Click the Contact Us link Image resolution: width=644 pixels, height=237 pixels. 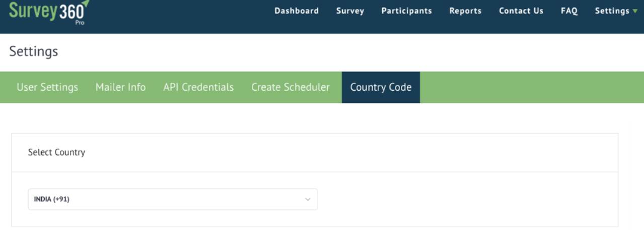coord(521,11)
